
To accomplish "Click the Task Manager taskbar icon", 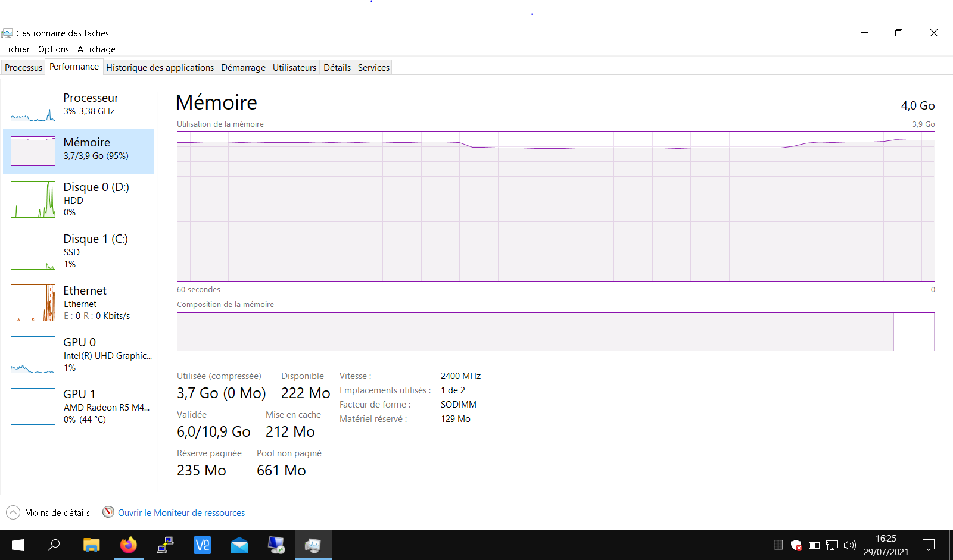I will click(313, 545).
